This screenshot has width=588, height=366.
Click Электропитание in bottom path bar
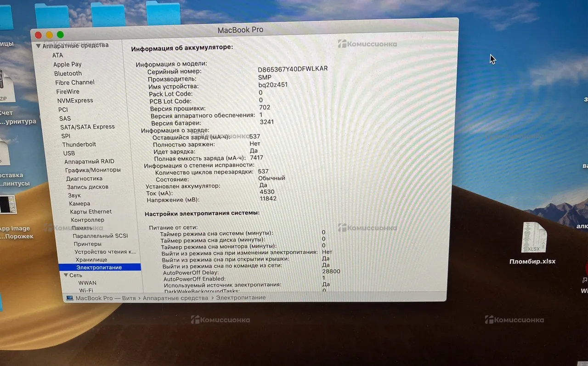point(241,298)
